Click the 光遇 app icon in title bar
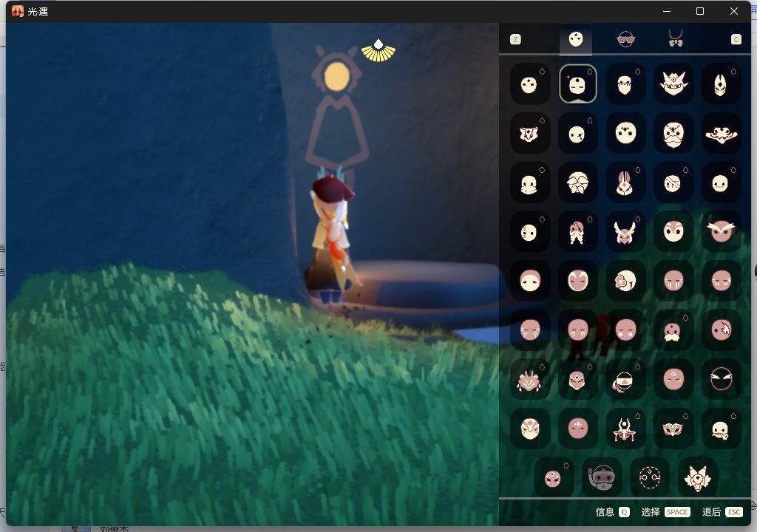Image resolution: width=757 pixels, height=532 pixels. 18,11
